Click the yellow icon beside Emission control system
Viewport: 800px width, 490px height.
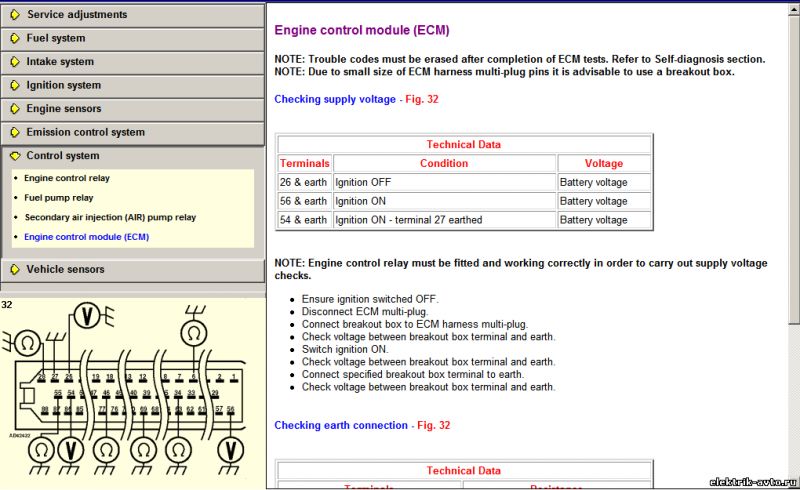(x=15, y=132)
